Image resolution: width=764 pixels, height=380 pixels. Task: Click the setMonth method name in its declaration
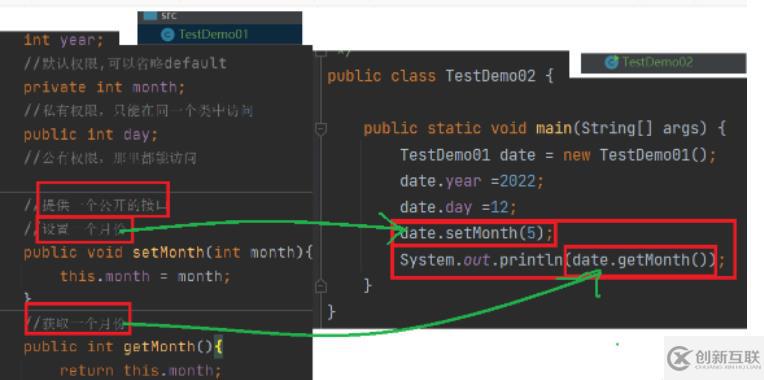pyautogui.click(x=168, y=252)
